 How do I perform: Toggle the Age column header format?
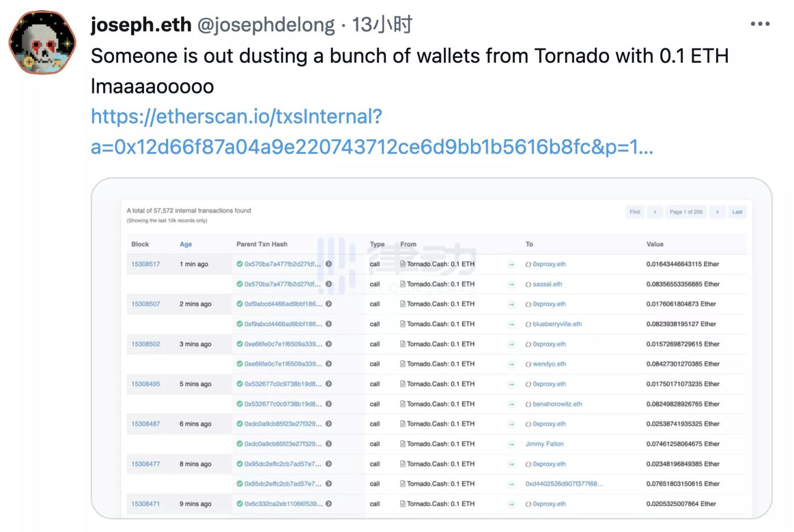click(x=185, y=244)
